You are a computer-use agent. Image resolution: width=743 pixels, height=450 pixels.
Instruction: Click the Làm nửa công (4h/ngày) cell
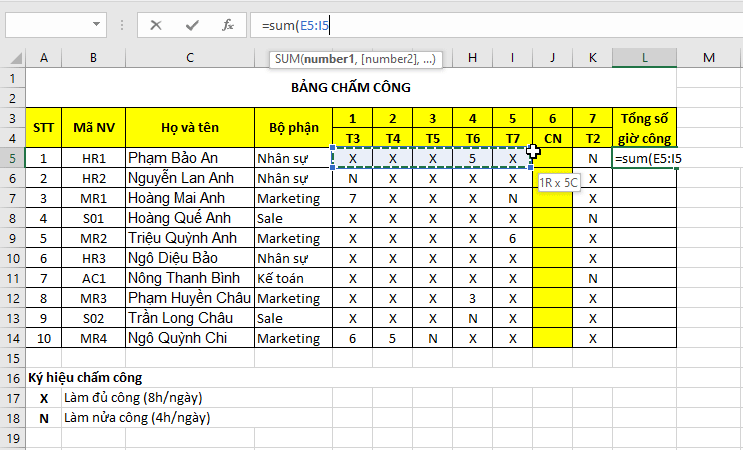pos(137,418)
